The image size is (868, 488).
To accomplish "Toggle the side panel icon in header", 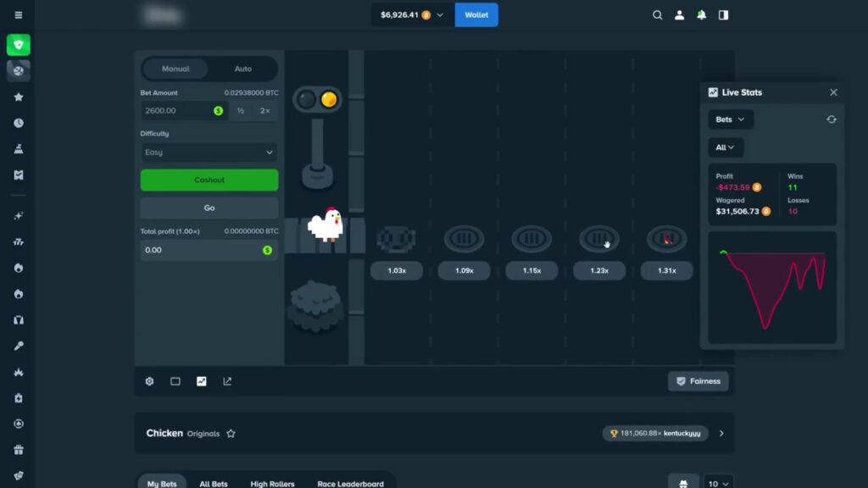I will (724, 15).
